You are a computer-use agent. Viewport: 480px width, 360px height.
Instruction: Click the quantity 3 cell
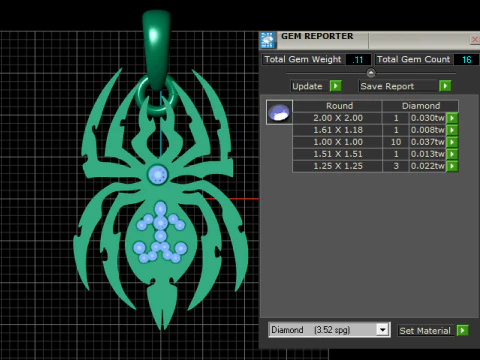[396, 166]
